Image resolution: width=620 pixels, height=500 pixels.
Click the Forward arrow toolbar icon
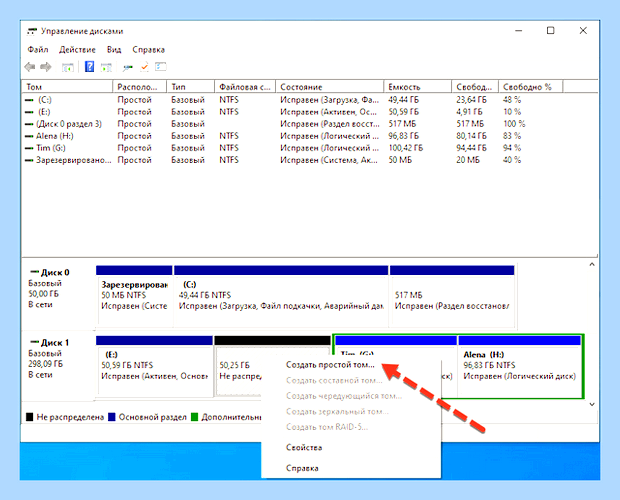pyautogui.click(x=46, y=67)
